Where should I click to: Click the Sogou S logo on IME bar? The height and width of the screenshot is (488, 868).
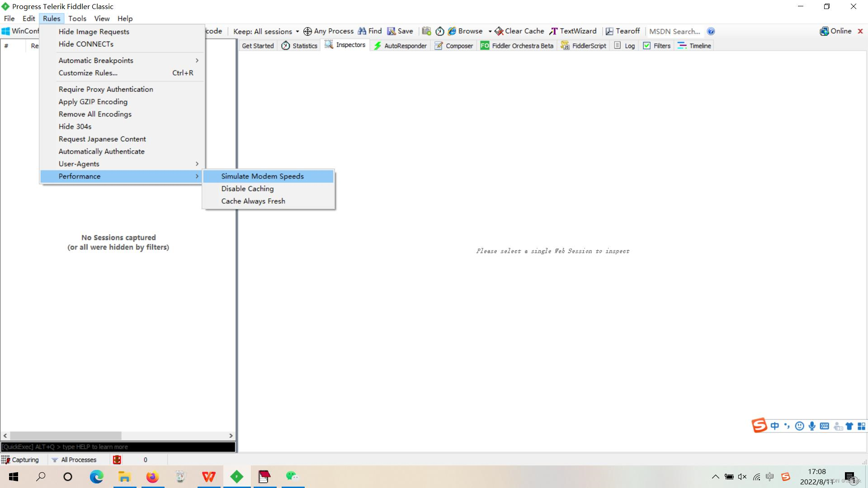click(759, 425)
